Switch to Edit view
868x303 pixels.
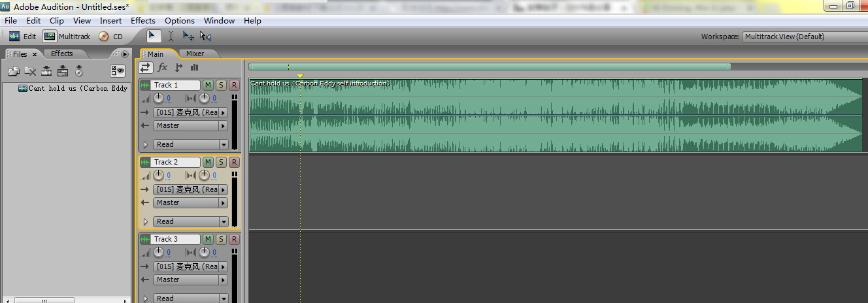point(22,37)
